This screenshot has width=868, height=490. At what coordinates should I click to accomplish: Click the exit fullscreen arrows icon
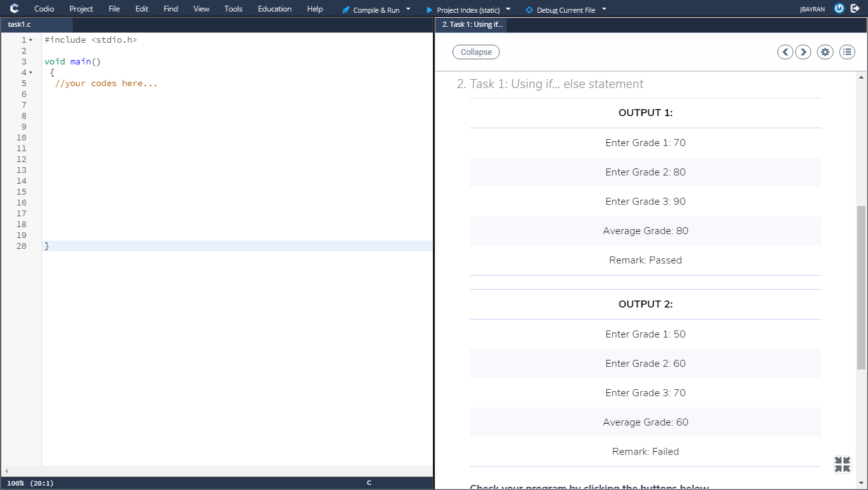point(842,464)
